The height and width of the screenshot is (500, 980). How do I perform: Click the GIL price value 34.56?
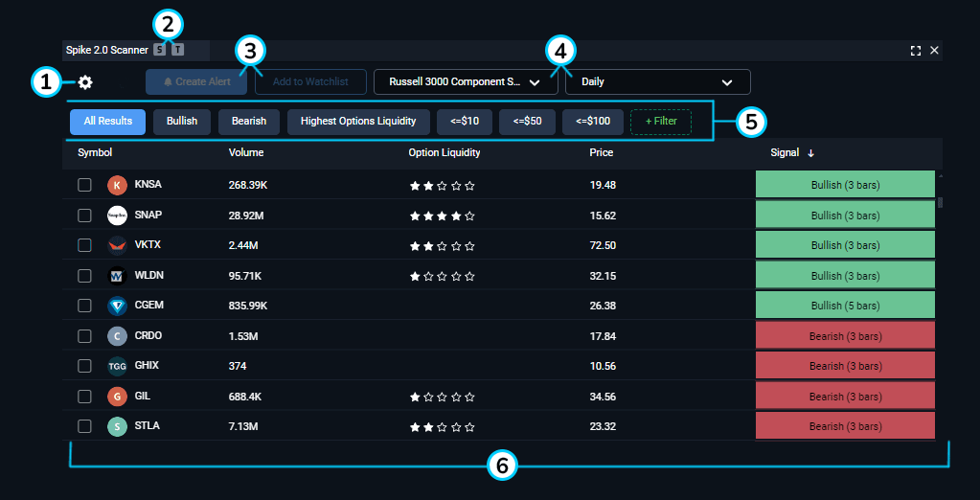click(x=603, y=397)
